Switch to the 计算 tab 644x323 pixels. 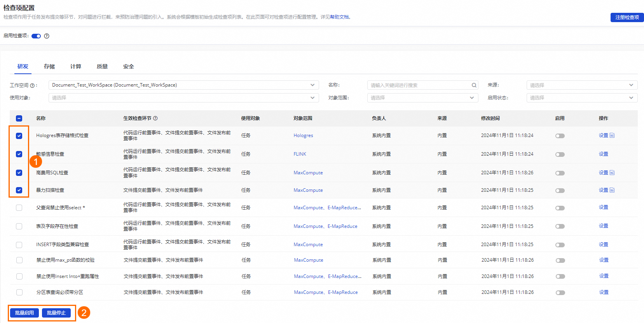(76, 66)
